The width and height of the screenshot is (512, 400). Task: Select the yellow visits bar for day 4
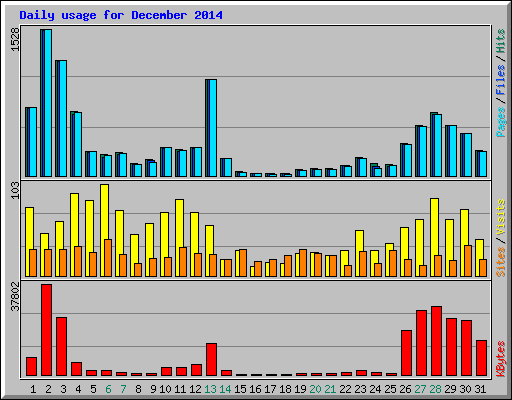coord(74,235)
